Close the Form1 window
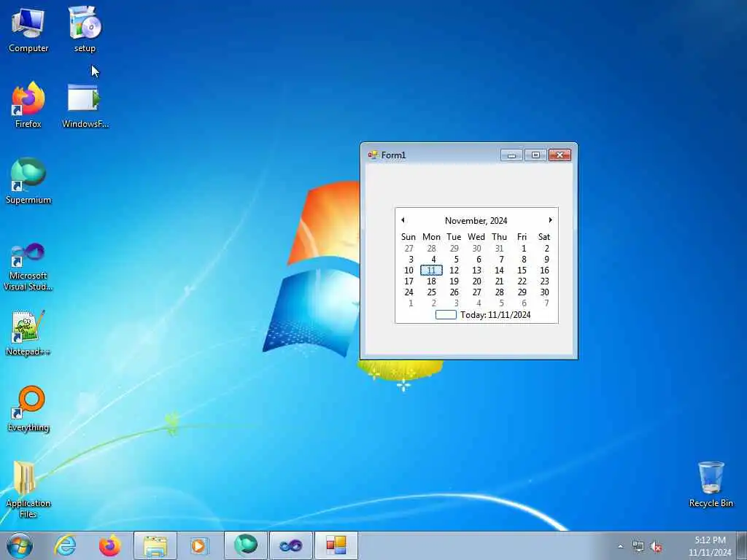The image size is (747, 560). pyautogui.click(x=560, y=155)
